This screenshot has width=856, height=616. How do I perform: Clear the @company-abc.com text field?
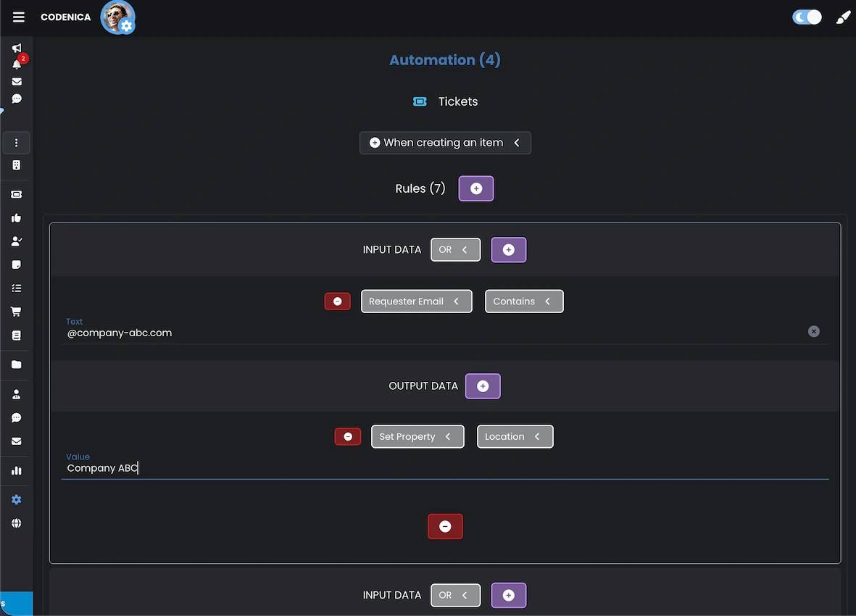click(x=813, y=331)
